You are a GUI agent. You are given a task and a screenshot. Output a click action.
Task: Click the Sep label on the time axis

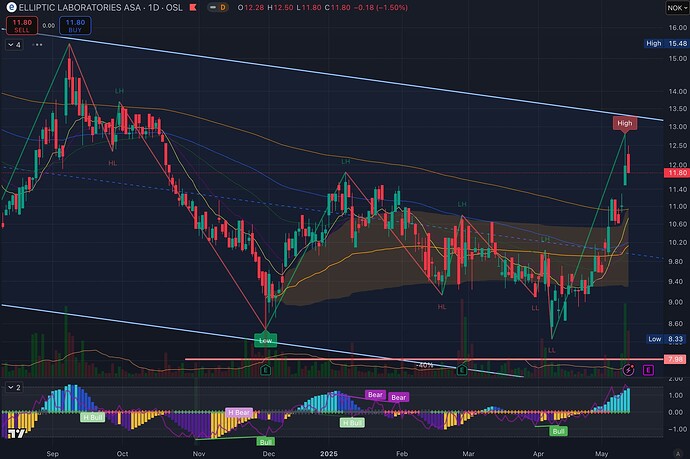click(52, 454)
